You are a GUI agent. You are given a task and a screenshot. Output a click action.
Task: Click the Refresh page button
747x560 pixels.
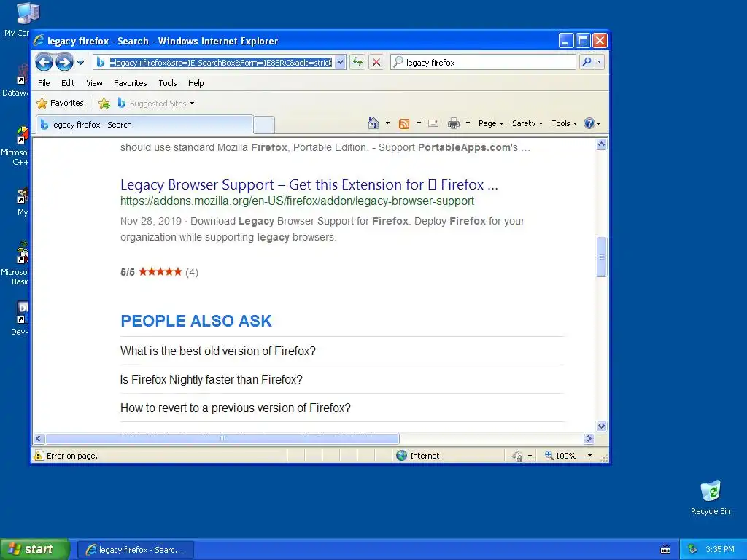coord(357,62)
